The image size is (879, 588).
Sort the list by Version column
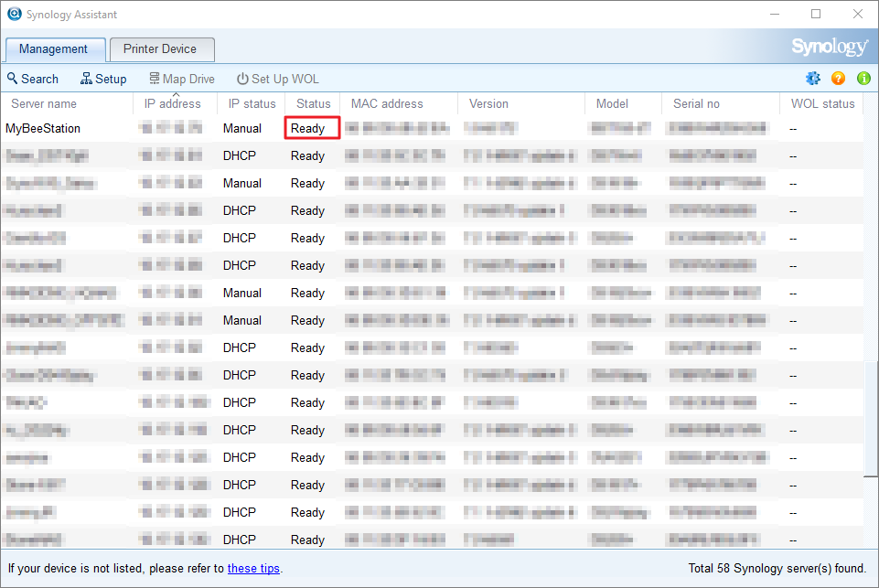click(488, 103)
